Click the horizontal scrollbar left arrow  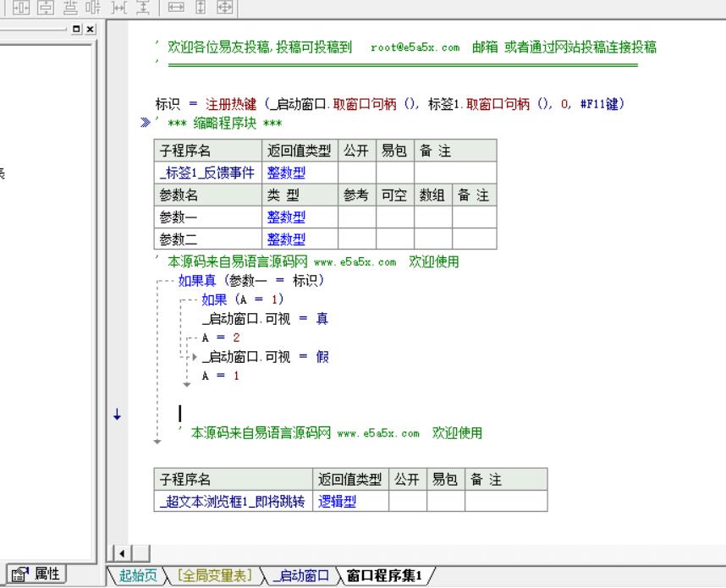(120, 554)
